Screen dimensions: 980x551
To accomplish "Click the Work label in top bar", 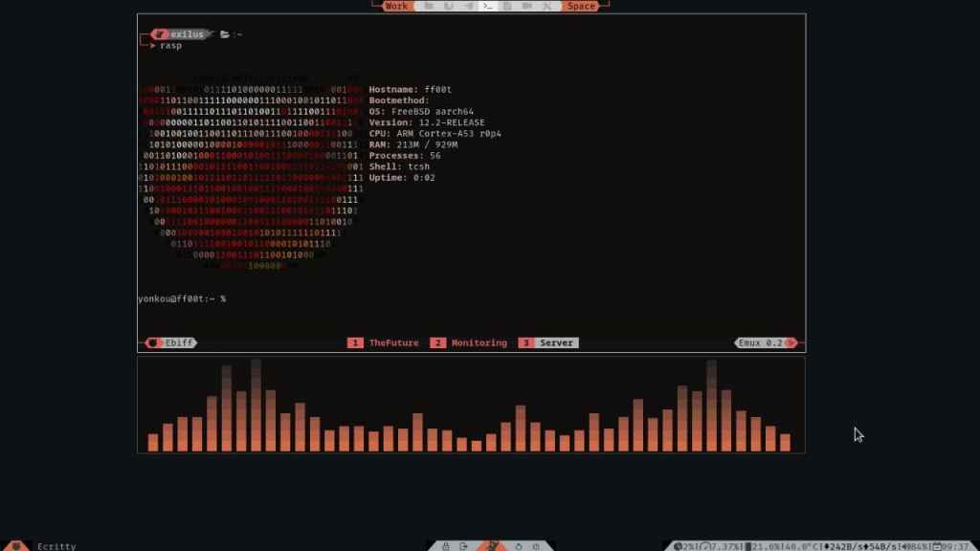I will pyautogui.click(x=396, y=6).
